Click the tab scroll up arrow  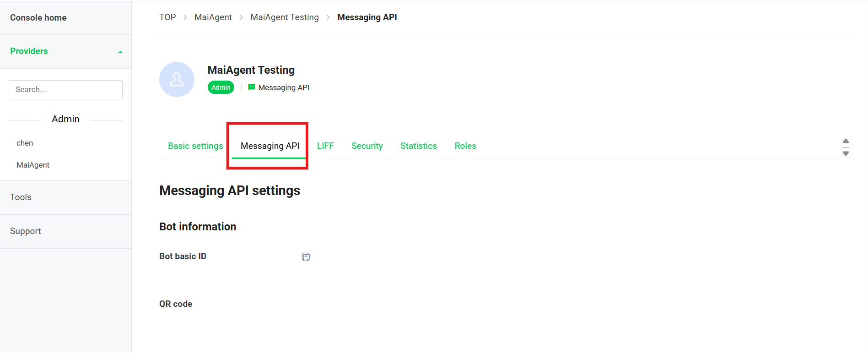tap(846, 141)
